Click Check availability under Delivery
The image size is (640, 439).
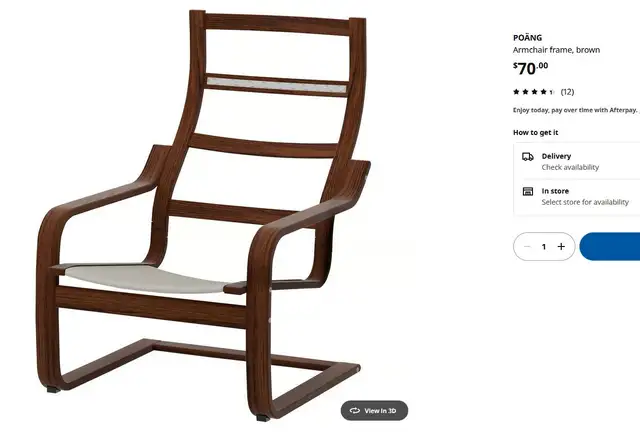pos(570,167)
